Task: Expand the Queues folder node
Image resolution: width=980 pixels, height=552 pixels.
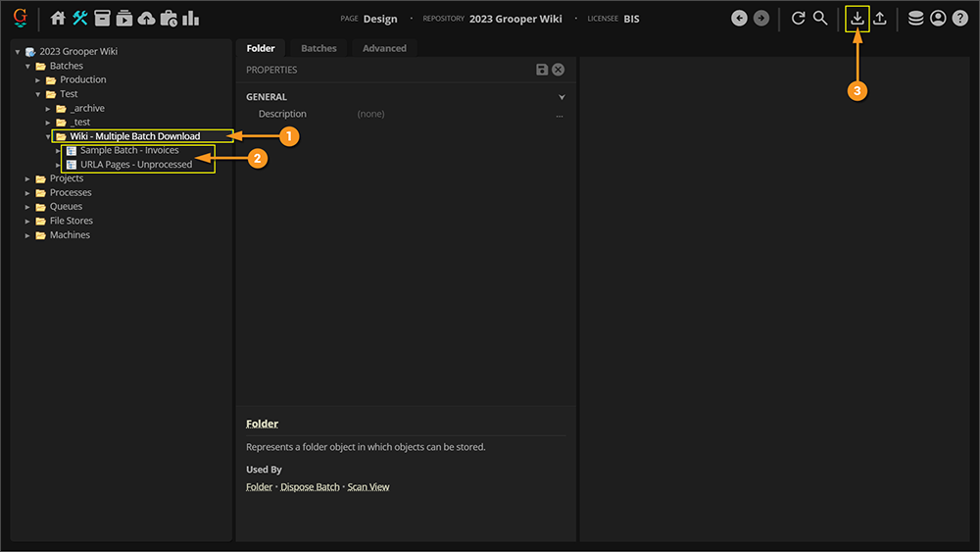Action: coord(27,207)
